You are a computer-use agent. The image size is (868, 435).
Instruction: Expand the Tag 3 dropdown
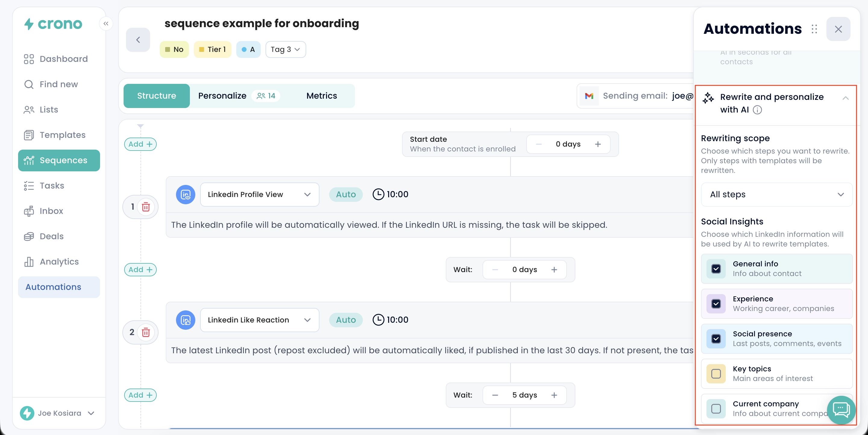pyautogui.click(x=285, y=49)
